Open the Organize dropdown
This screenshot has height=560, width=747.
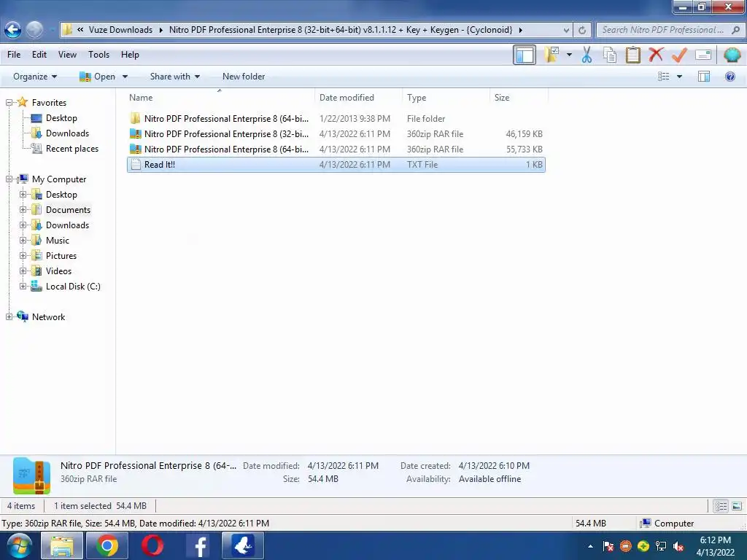[35, 77]
